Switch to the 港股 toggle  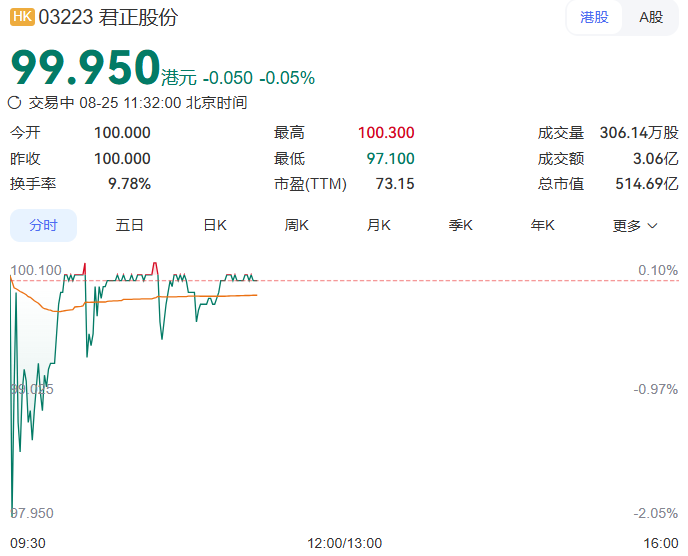click(x=594, y=18)
